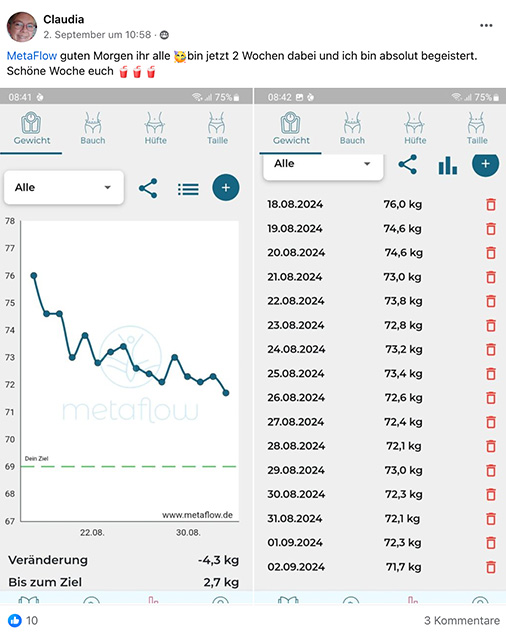Image resolution: width=506 pixels, height=640 pixels.
Task: Delete the 21.08.2024 entry
Action: click(491, 277)
